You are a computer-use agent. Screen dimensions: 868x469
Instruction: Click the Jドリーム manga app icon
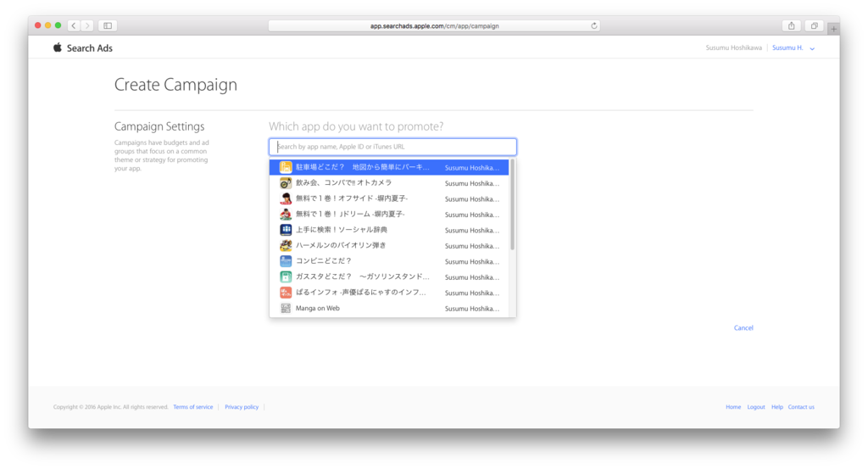(x=286, y=214)
